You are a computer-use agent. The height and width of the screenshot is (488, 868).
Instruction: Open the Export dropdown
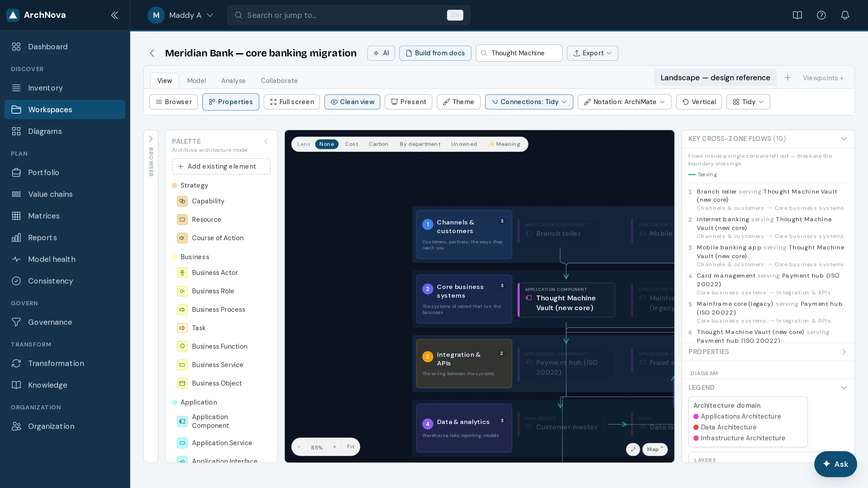592,53
